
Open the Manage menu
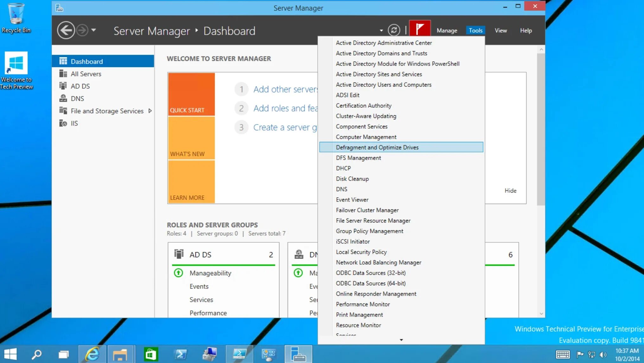447,30
